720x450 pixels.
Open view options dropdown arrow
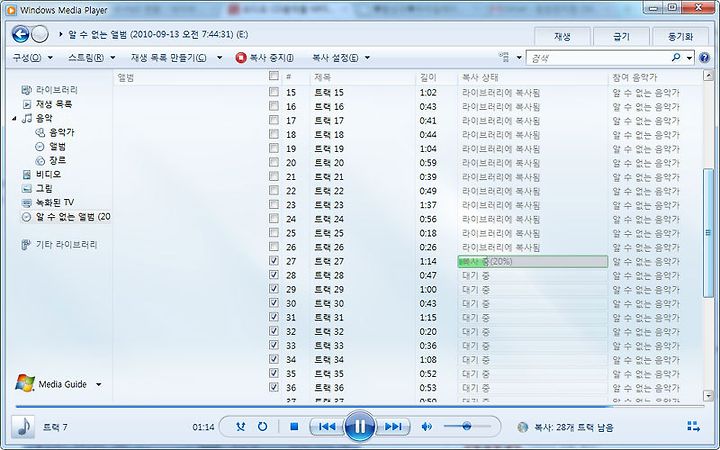point(519,58)
